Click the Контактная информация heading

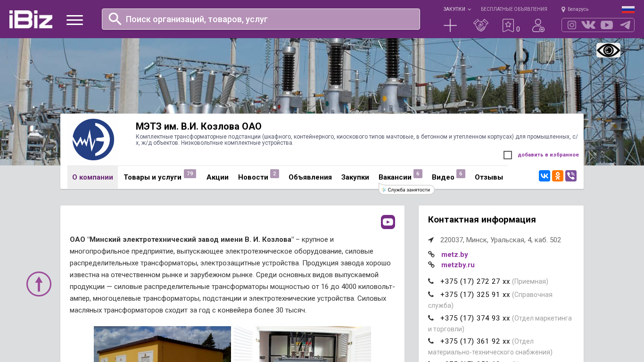482,220
